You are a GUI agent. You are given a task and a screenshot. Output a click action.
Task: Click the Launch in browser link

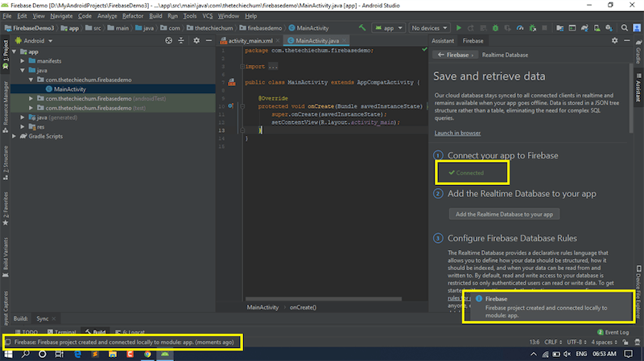pyautogui.click(x=457, y=133)
